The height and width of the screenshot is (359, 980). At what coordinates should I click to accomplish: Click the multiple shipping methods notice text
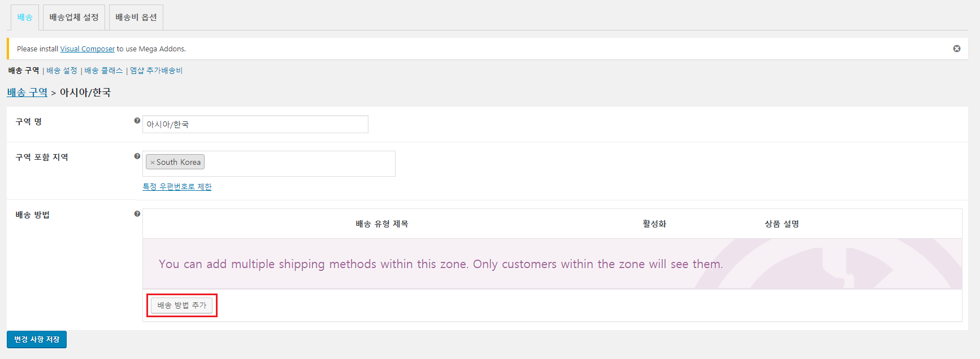pos(441,264)
